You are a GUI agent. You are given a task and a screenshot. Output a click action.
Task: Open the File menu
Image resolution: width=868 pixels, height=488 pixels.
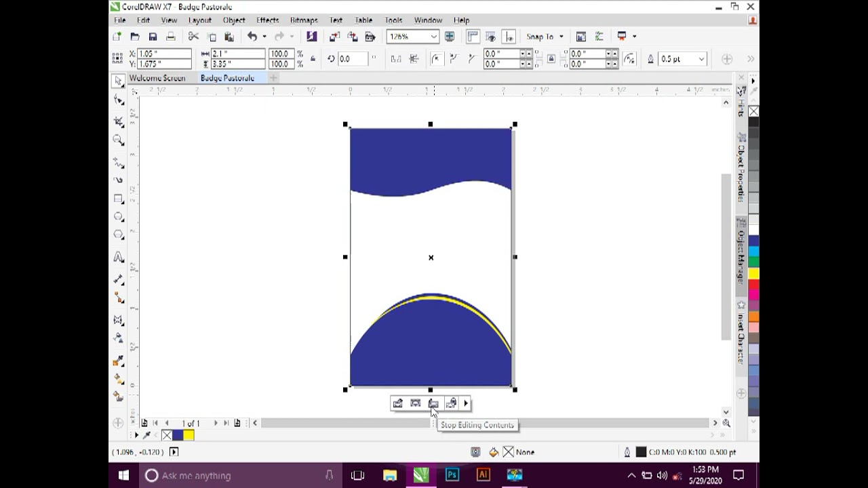(120, 20)
